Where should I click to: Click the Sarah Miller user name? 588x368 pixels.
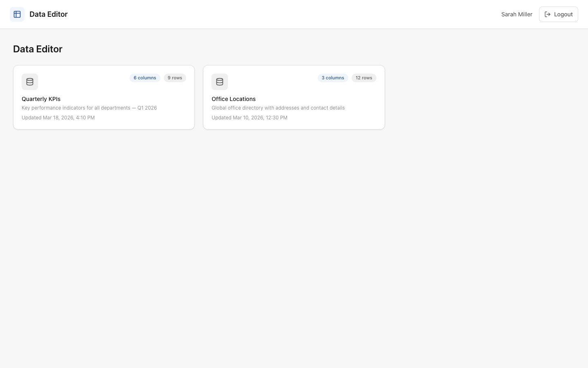517,14
